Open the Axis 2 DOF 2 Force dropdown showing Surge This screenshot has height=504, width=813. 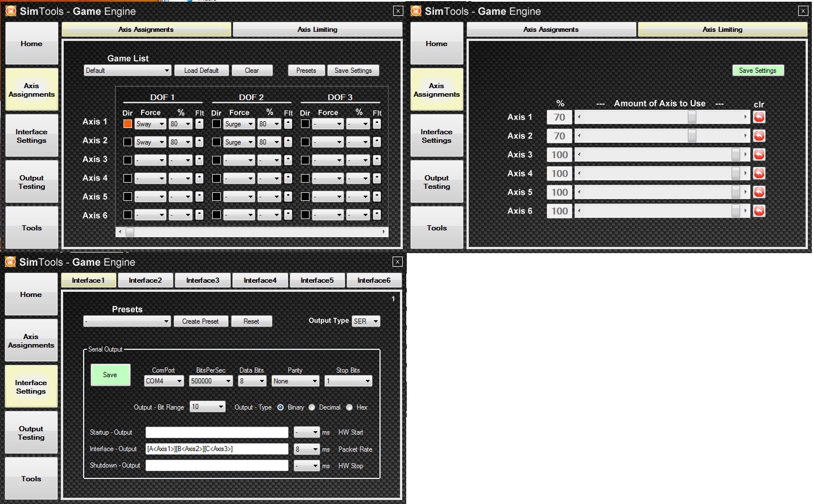[239, 142]
